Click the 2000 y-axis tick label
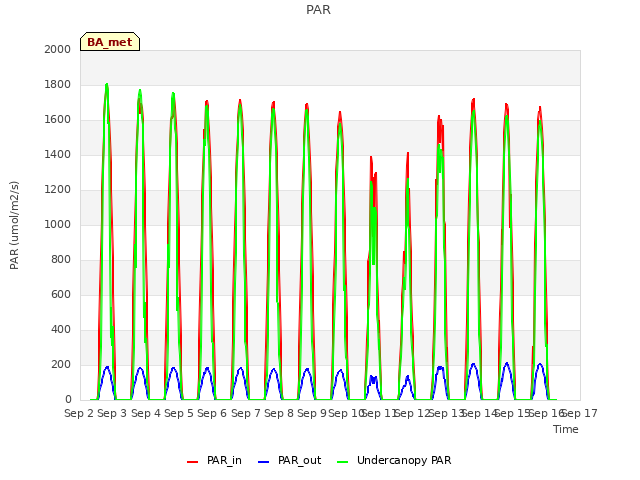This screenshot has width=640, height=480. [58, 49]
